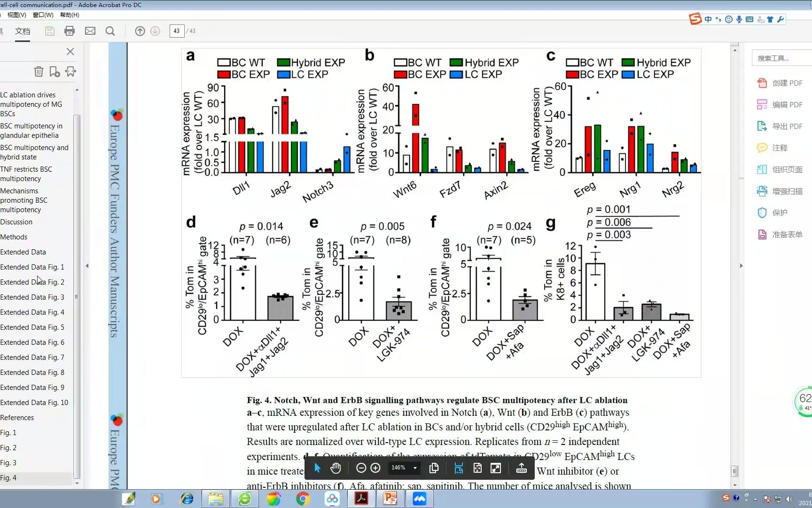Delete selected bookmark with trash icon
812x508 pixels.
(x=39, y=71)
